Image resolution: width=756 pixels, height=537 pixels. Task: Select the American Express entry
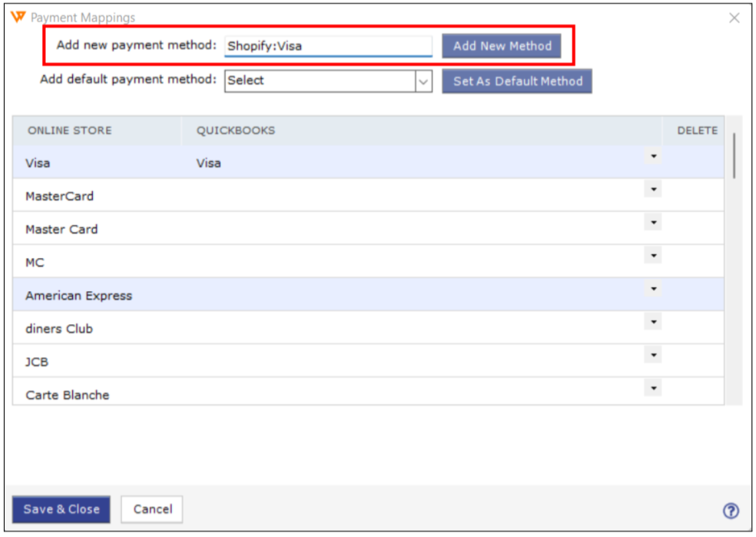point(79,296)
